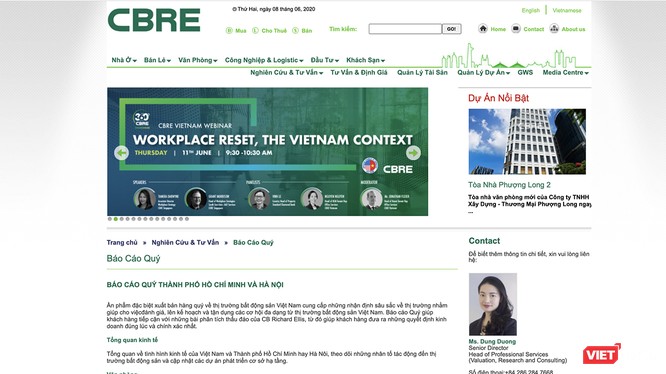The width and height of the screenshot is (666, 374).
Task: Click the Tổng quan kinh tế heading
Action: (132, 340)
